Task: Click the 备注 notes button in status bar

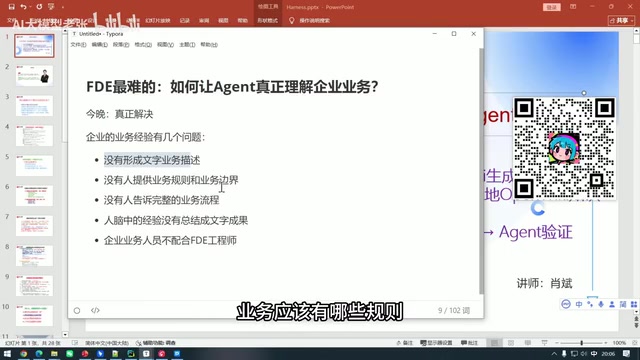Action: [404, 343]
